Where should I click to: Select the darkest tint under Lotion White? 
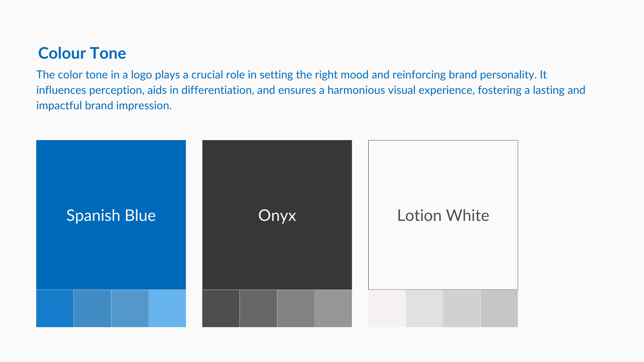click(499, 308)
